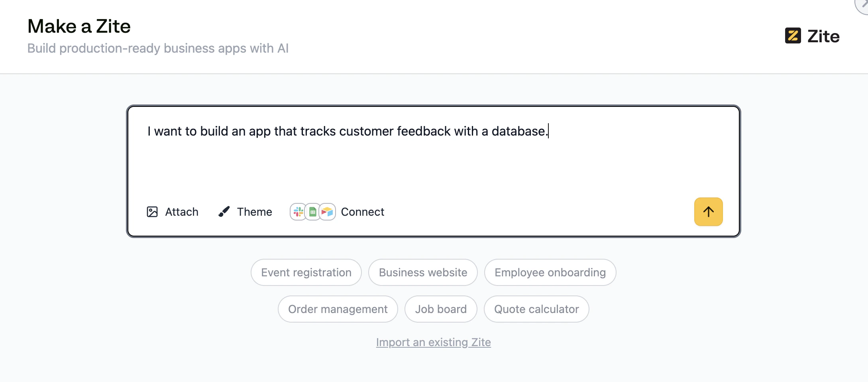Submit the prompt with the yellow arrow

708,212
